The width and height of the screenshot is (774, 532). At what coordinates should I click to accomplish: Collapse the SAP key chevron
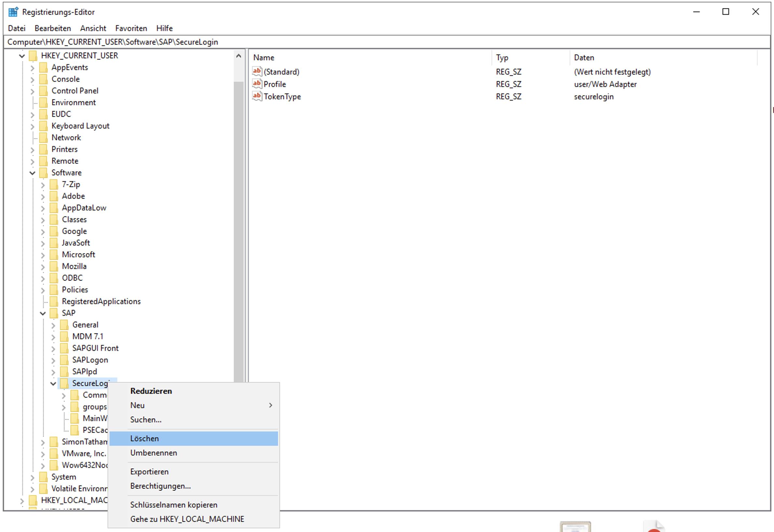click(43, 313)
